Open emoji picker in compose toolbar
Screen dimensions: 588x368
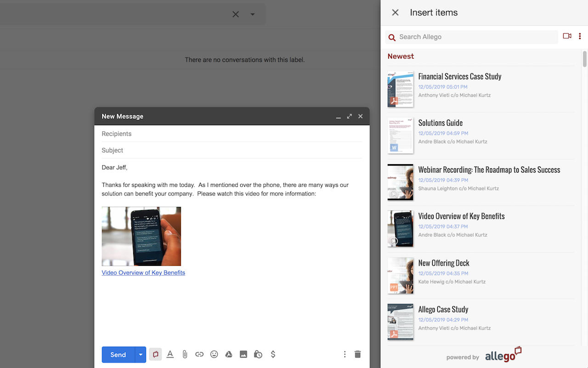[214, 354]
